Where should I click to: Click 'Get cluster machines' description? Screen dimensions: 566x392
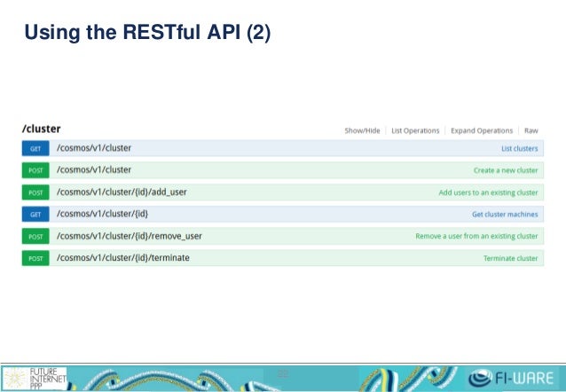coord(505,215)
